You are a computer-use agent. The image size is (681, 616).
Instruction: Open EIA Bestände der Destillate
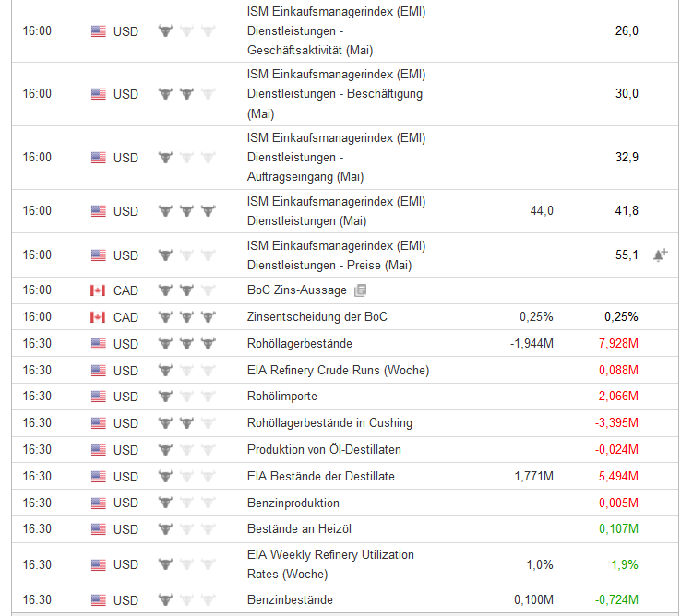[x=320, y=477]
